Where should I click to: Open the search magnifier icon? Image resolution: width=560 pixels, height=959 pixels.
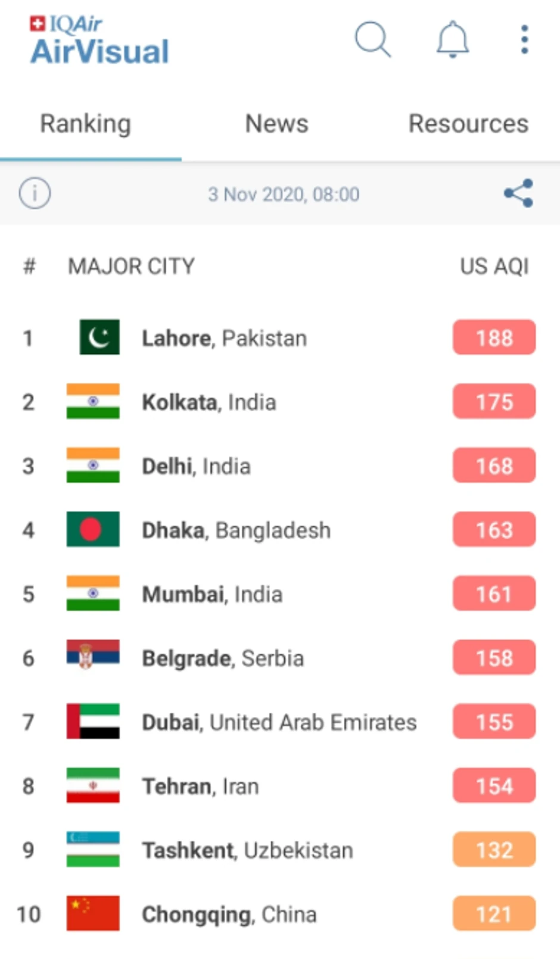click(372, 39)
